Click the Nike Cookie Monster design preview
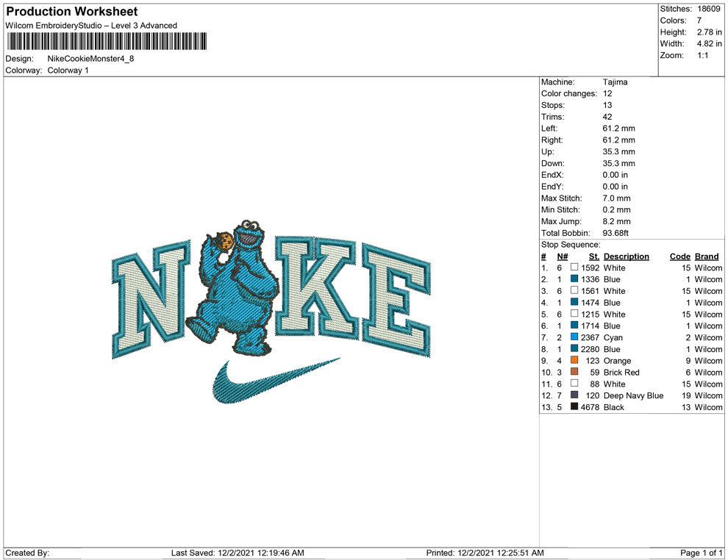This screenshot has height=560, width=728. (x=271, y=311)
